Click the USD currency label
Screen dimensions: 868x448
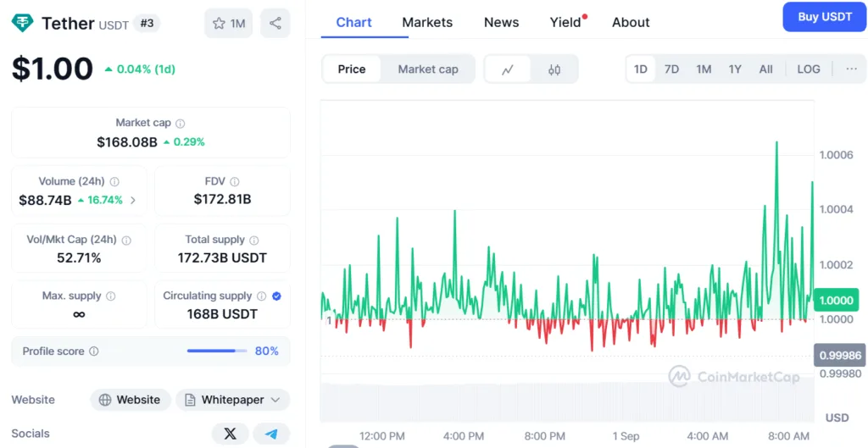click(837, 418)
